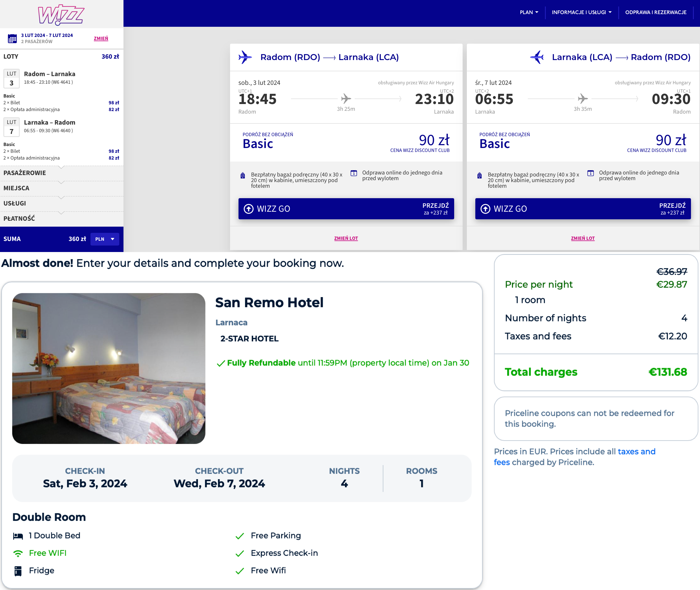Image resolution: width=700 pixels, height=590 pixels.
Task: Open the INFORMACJE I USŁUGI menu
Action: pyautogui.click(x=581, y=12)
